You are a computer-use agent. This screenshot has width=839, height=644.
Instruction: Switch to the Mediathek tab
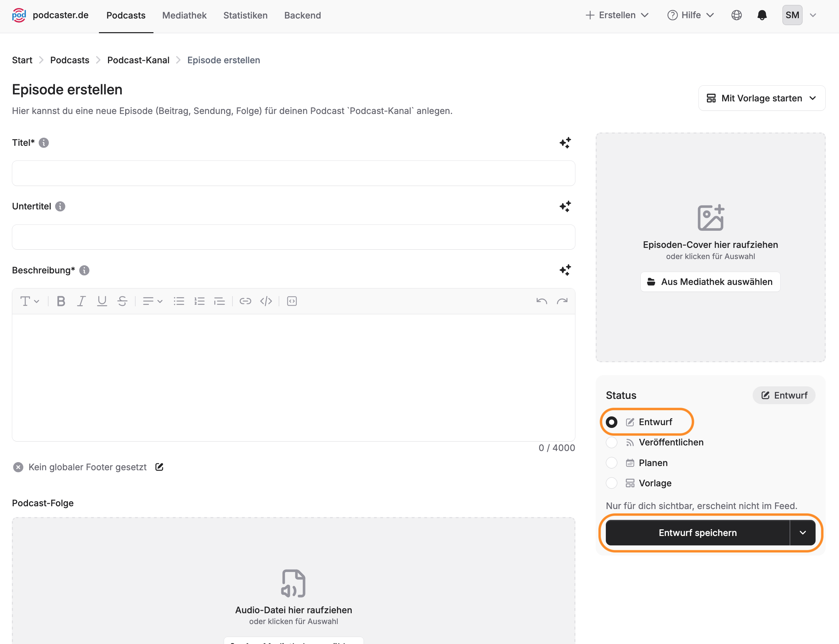(x=184, y=15)
